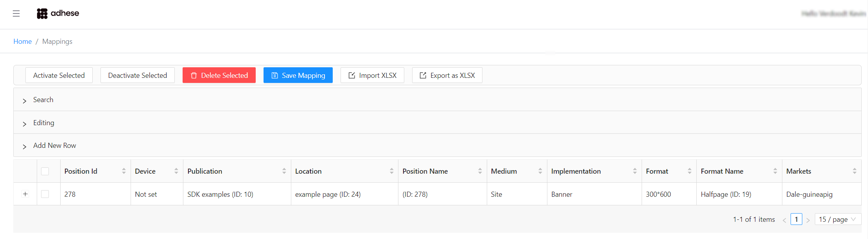Sort the Location column
Screen dimensions: 868x239
391,171
